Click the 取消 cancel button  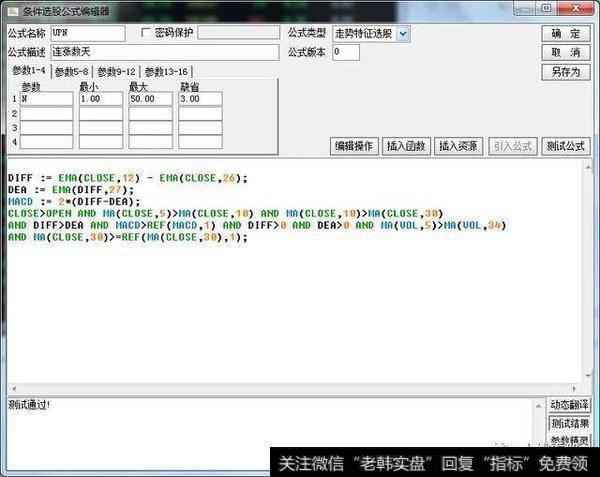[x=566, y=52]
